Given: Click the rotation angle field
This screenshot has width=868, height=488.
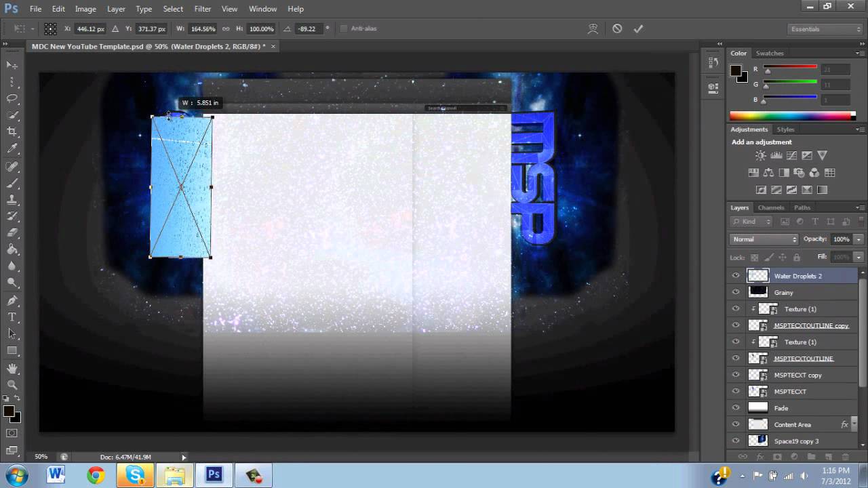Looking at the screenshot, I should click(308, 28).
